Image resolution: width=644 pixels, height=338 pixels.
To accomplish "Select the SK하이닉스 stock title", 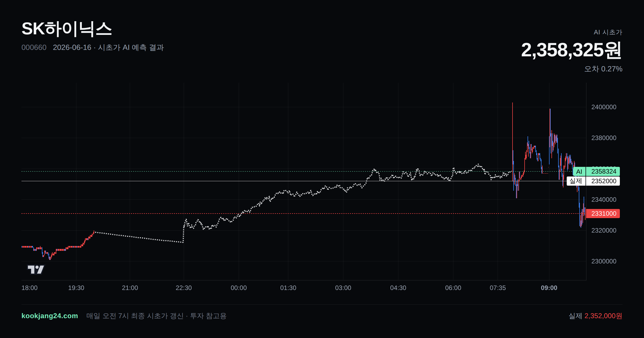I will tap(67, 29).
